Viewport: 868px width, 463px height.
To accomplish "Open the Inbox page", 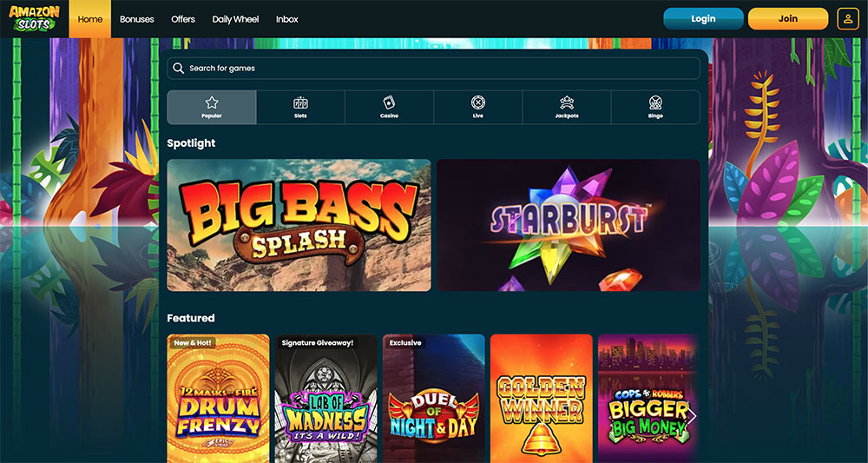I will (287, 19).
